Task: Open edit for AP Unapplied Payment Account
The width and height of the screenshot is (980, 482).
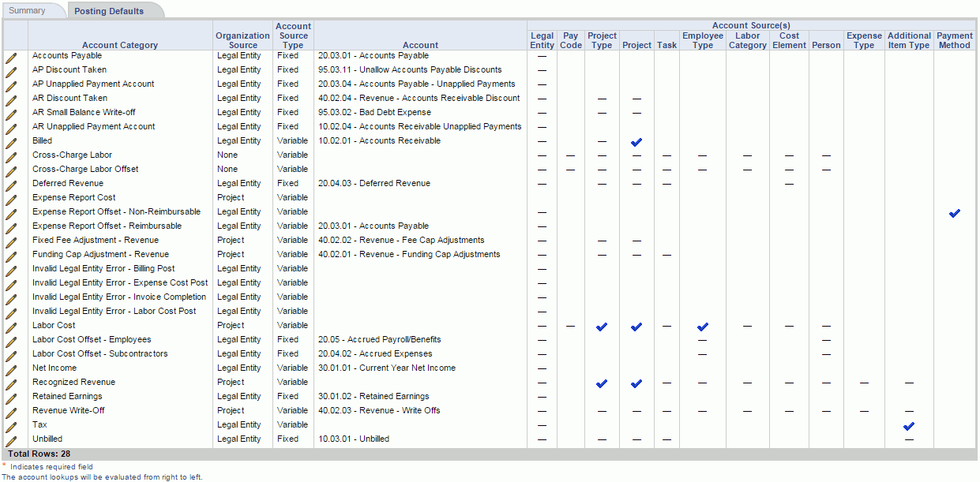Action: tap(11, 86)
